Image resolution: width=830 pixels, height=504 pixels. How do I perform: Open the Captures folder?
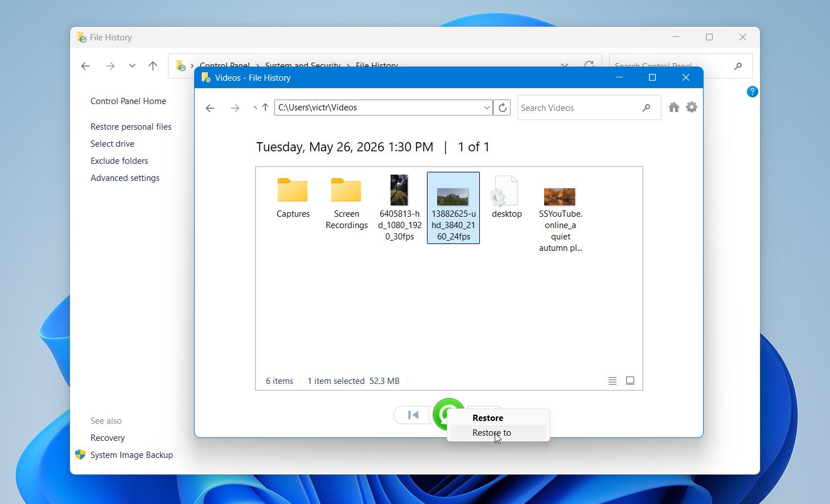point(293,198)
